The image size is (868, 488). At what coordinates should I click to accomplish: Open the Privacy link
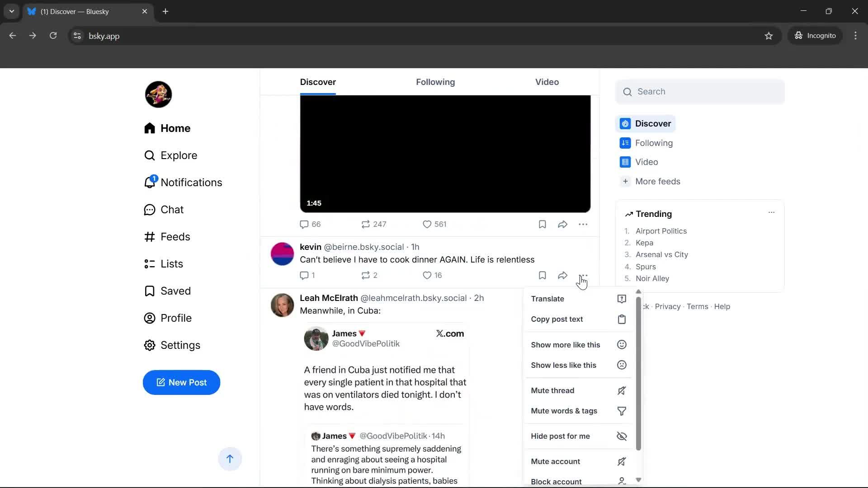(668, 306)
